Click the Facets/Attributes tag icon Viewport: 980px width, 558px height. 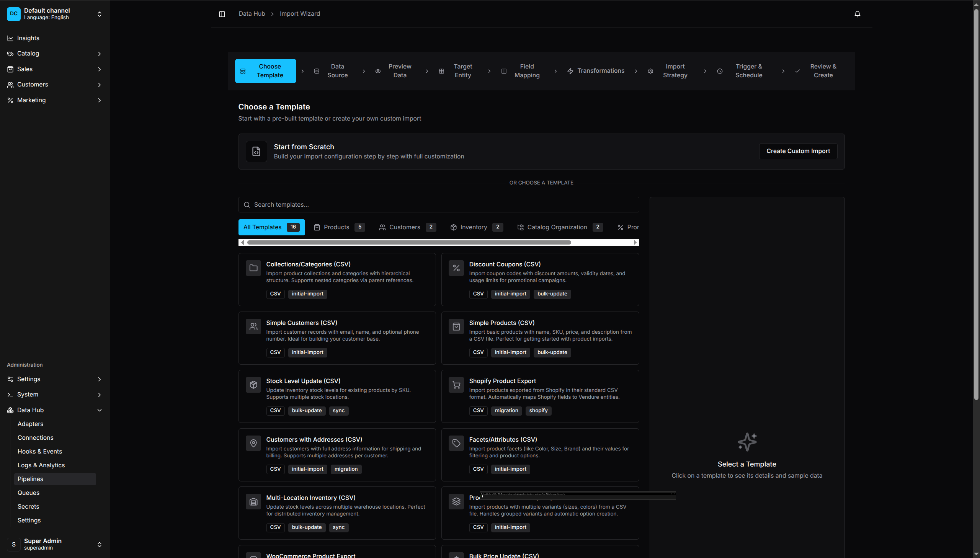[x=456, y=443]
